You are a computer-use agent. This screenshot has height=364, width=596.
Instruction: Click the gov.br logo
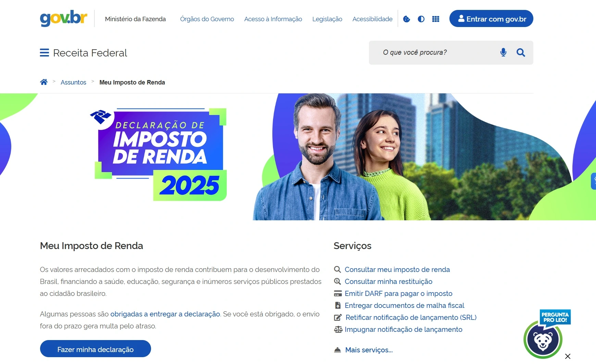click(63, 18)
